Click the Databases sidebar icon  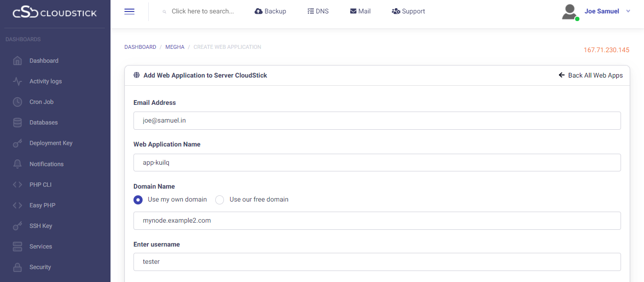pyautogui.click(x=17, y=123)
